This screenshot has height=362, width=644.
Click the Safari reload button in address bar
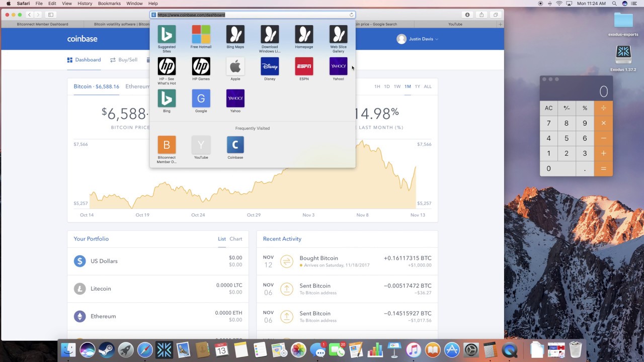(351, 15)
